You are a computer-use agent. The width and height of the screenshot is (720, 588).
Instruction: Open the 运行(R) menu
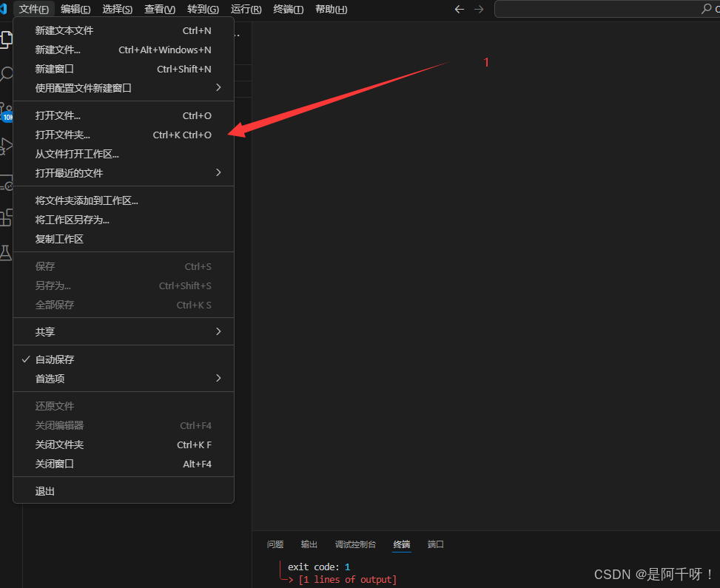click(x=245, y=9)
